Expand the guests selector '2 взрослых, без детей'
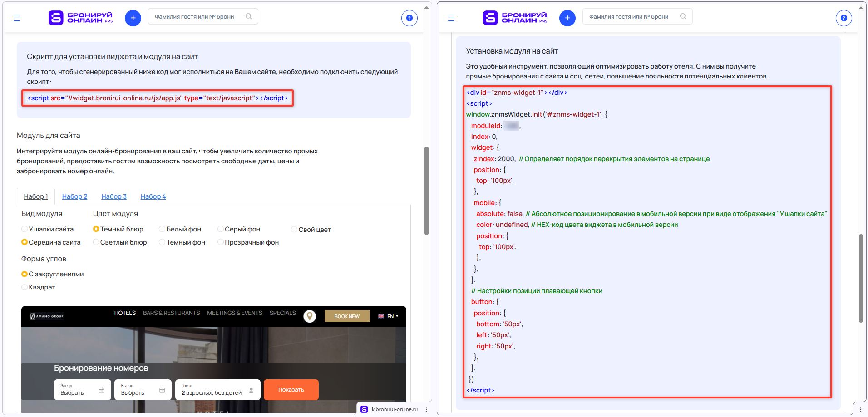The width and height of the screenshot is (868, 417). (x=217, y=390)
